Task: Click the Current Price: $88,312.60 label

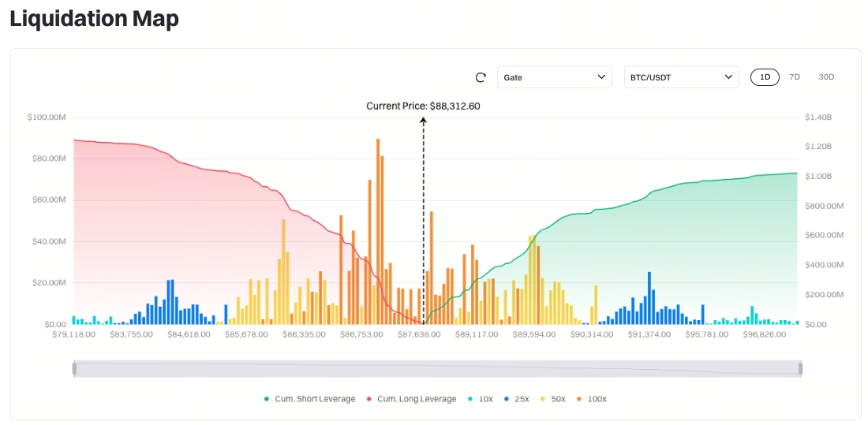Action: click(x=424, y=106)
